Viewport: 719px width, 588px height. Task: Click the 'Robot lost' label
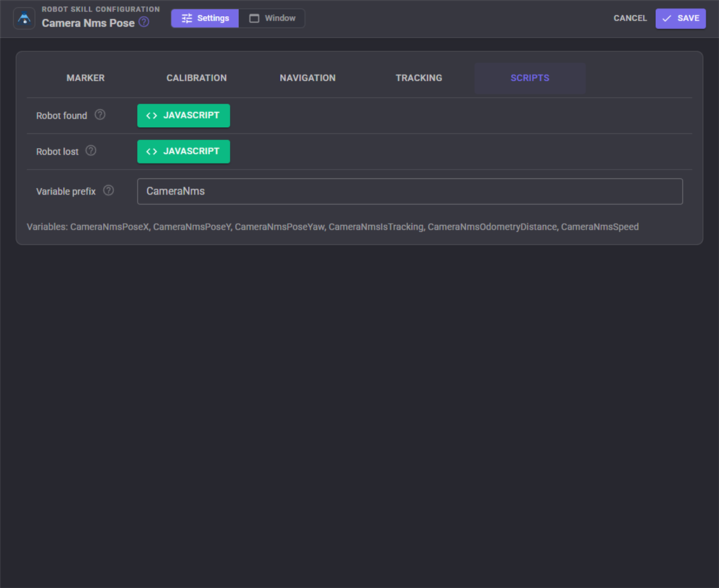coord(58,151)
